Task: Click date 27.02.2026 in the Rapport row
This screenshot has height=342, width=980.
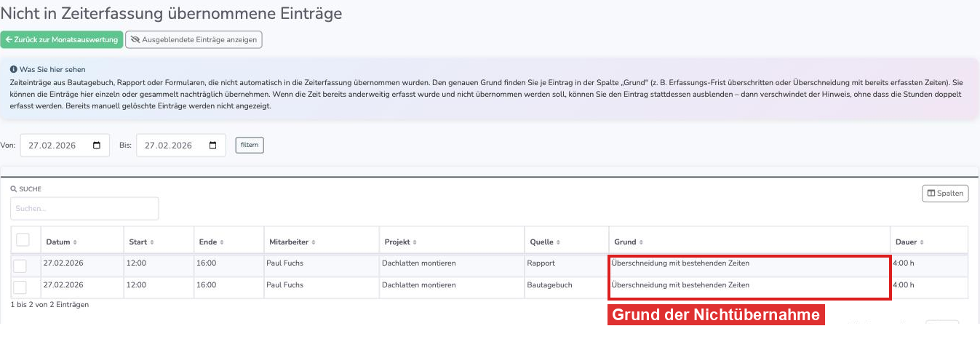Action: click(x=63, y=263)
